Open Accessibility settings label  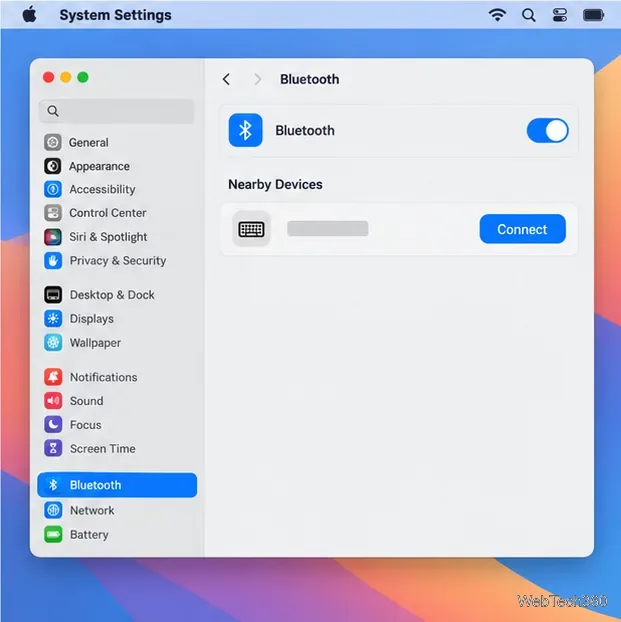[x=102, y=190]
